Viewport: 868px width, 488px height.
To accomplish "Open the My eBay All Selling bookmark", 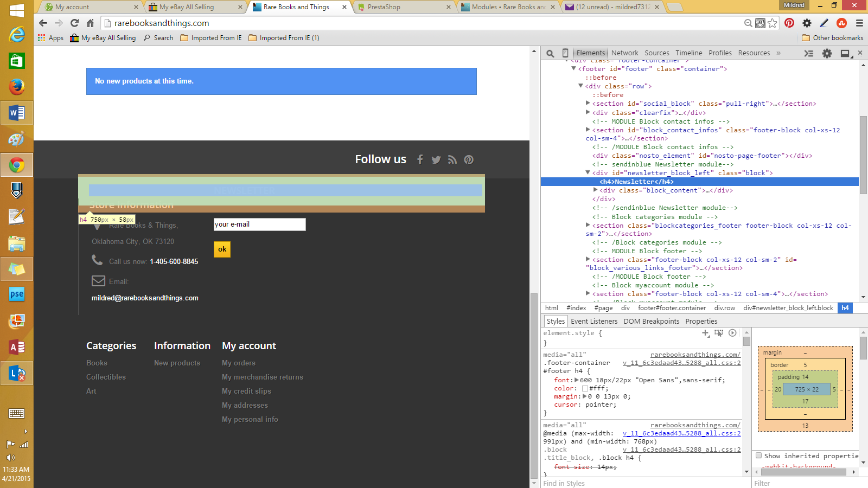I will [x=103, y=38].
